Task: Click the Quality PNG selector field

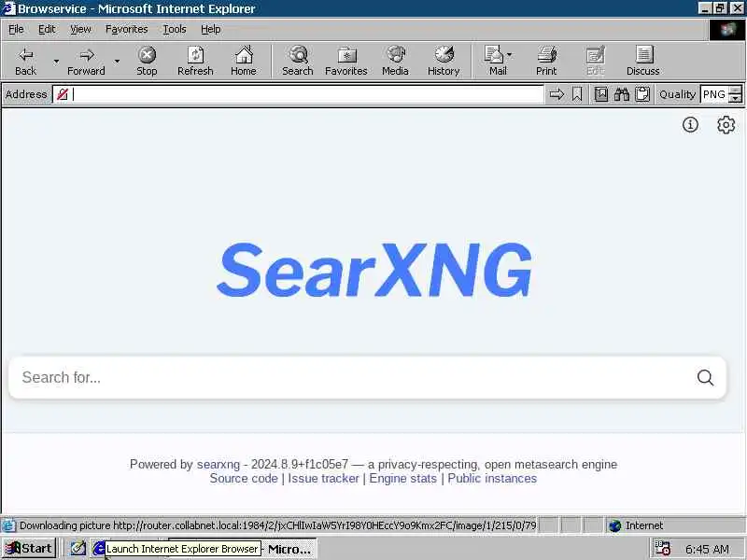Action: 714,94
